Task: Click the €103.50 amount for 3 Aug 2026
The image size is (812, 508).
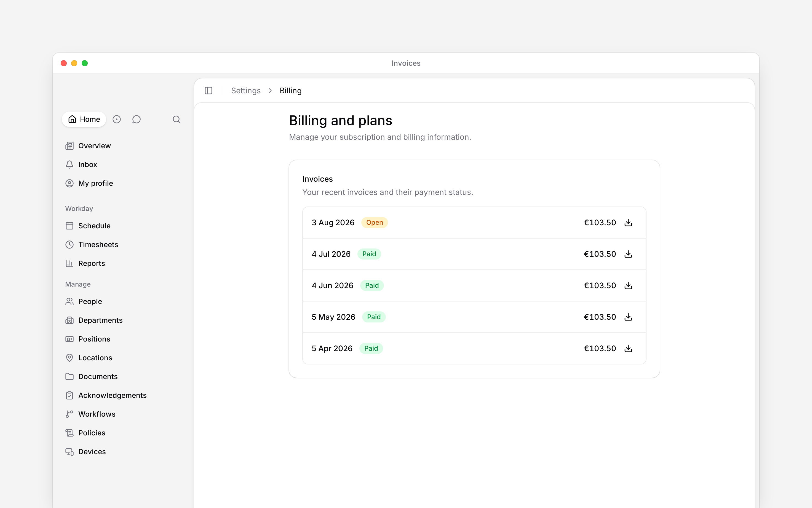Action: click(600, 223)
